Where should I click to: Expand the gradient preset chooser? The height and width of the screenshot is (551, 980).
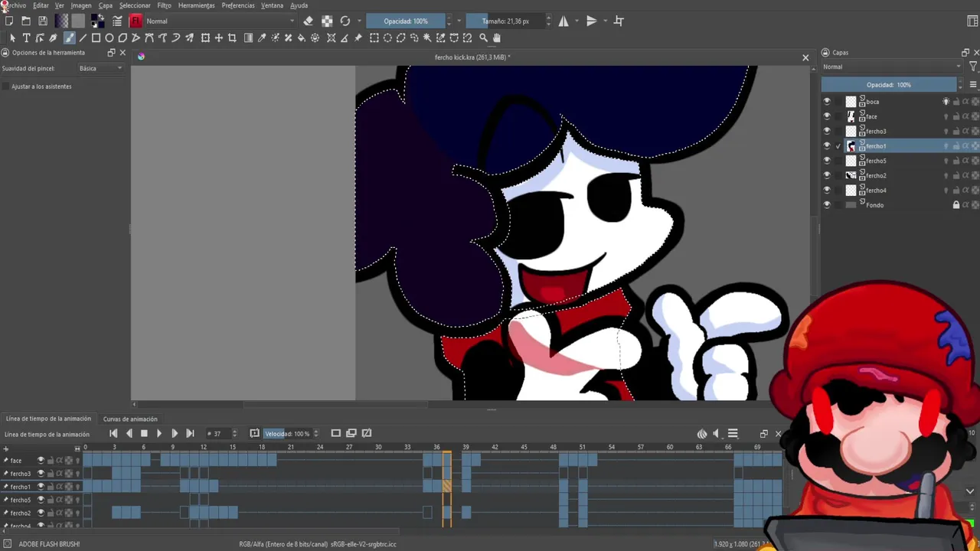tap(62, 21)
